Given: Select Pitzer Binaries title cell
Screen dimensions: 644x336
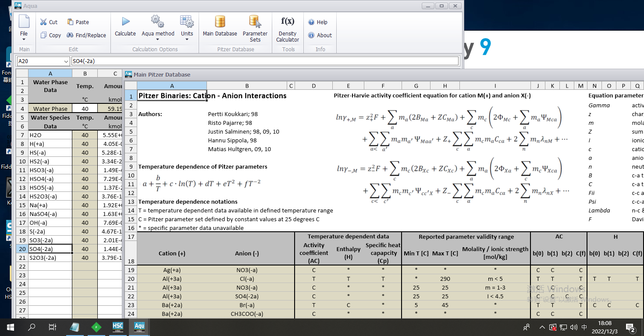Looking at the screenshot, I should pyautogui.click(x=172, y=95).
